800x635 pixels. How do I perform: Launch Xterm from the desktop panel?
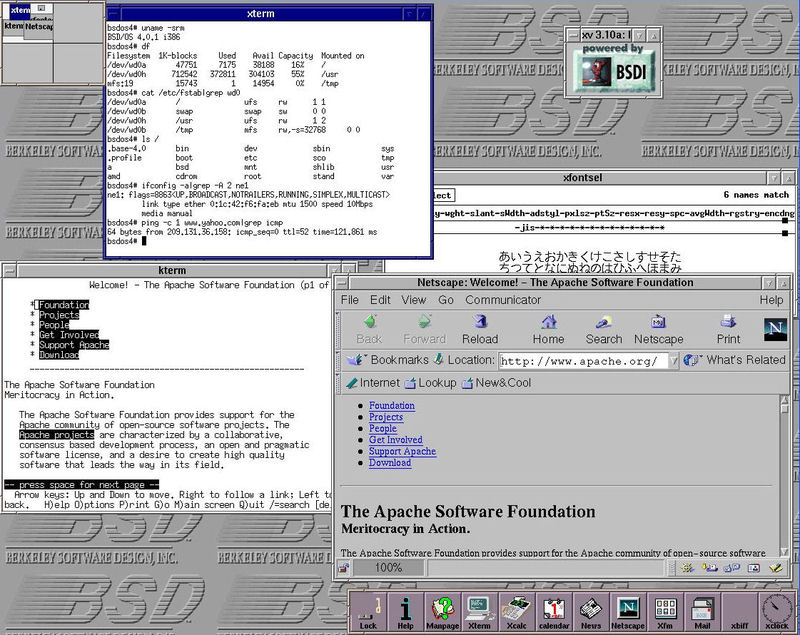(480, 612)
